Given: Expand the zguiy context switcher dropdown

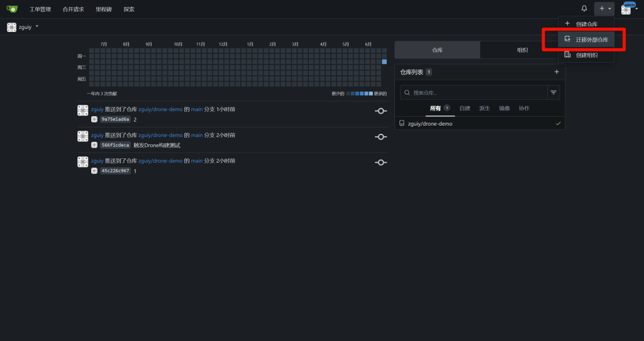Looking at the screenshot, I should [x=23, y=27].
